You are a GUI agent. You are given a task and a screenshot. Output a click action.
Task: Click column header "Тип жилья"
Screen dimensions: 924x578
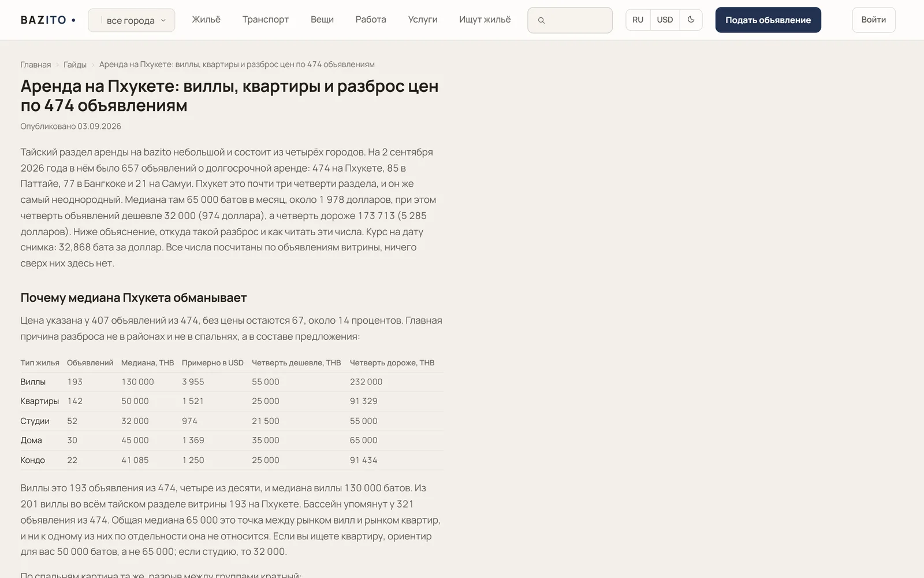pos(40,362)
